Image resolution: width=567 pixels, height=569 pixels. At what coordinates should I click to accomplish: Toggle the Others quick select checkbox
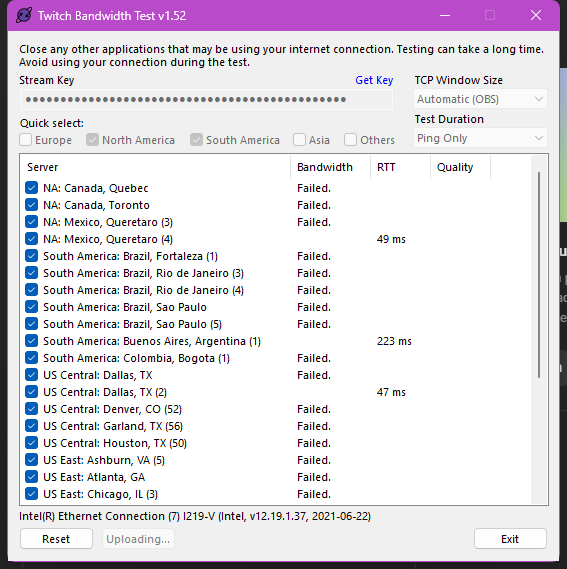tap(350, 140)
